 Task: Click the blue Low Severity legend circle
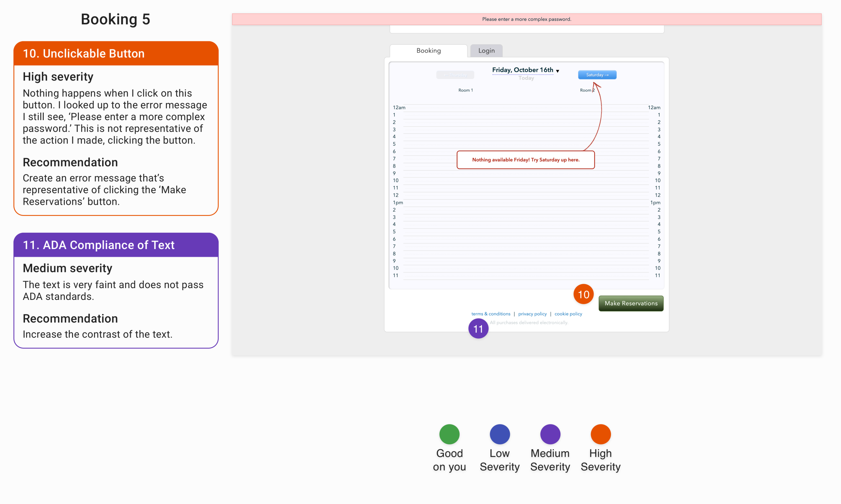tap(499, 434)
